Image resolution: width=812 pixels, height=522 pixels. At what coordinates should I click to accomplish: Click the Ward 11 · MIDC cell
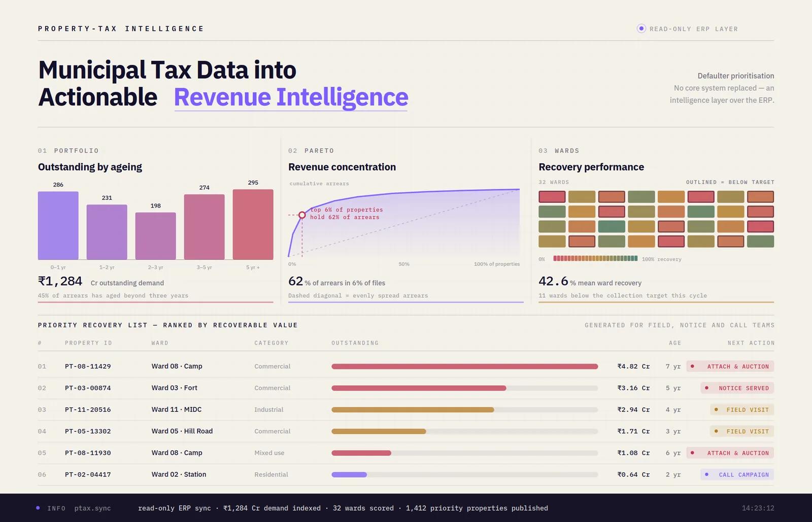177,409
